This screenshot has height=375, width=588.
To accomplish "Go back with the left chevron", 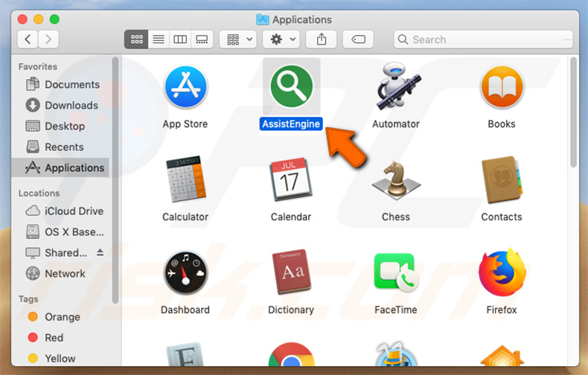I will pyautogui.click(x=28, y=39).
